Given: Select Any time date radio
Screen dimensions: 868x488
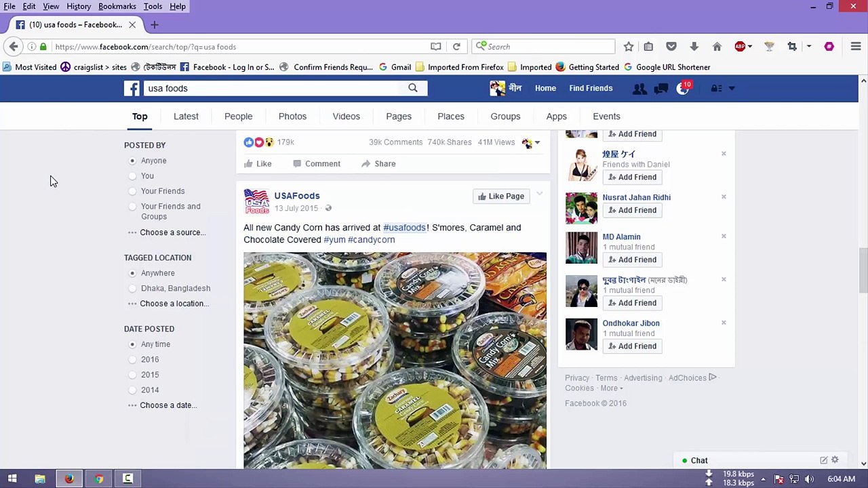Looking at the screenshot, I should pos(132,344).
